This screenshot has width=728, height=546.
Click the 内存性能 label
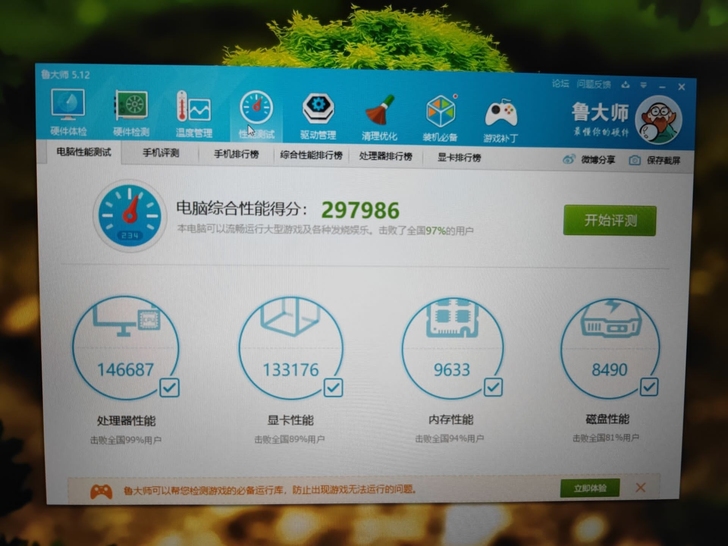point(451,420)
